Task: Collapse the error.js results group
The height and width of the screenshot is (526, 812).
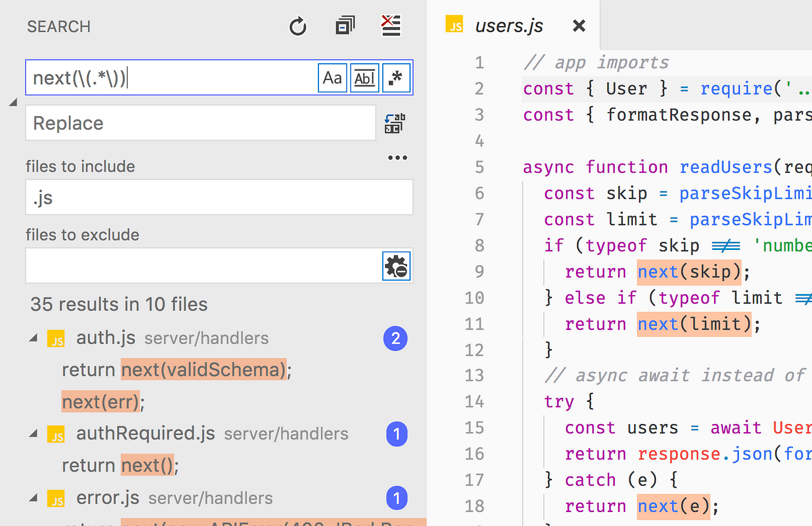Action: pos(34,498)
